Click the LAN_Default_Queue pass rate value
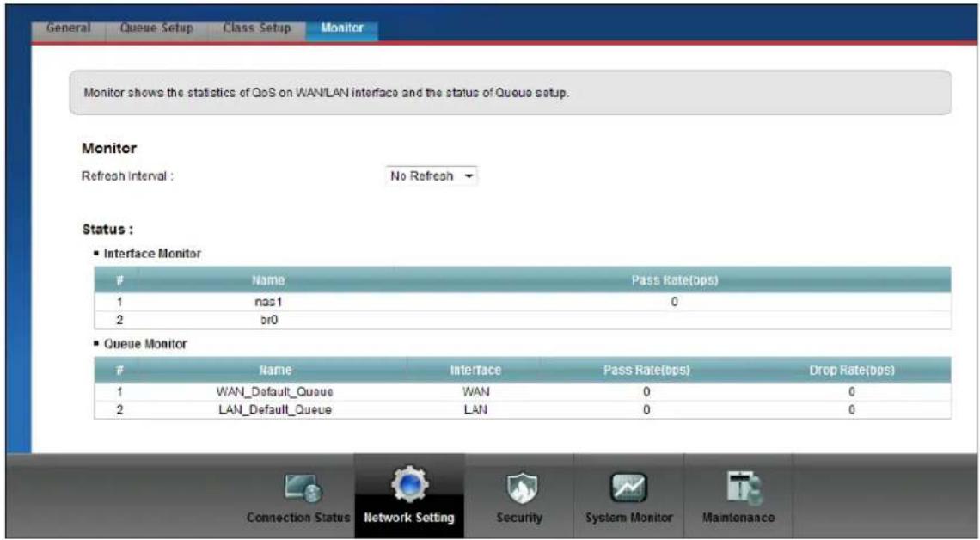The height and width of the screenshot is (540, 980). (x=646, y=410)
